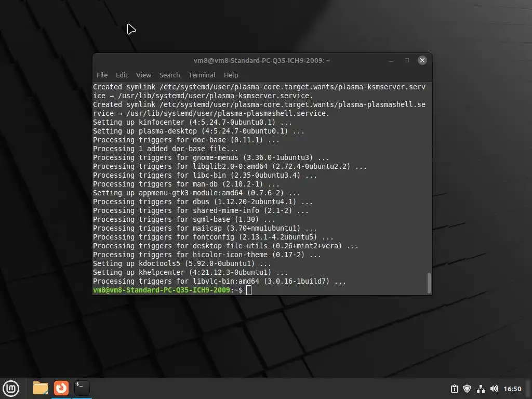Click the 'Processing triggers for hicolor-icon-theme' line
The height and width of the screenshot is (399, 532).
[x=207, y=255]
